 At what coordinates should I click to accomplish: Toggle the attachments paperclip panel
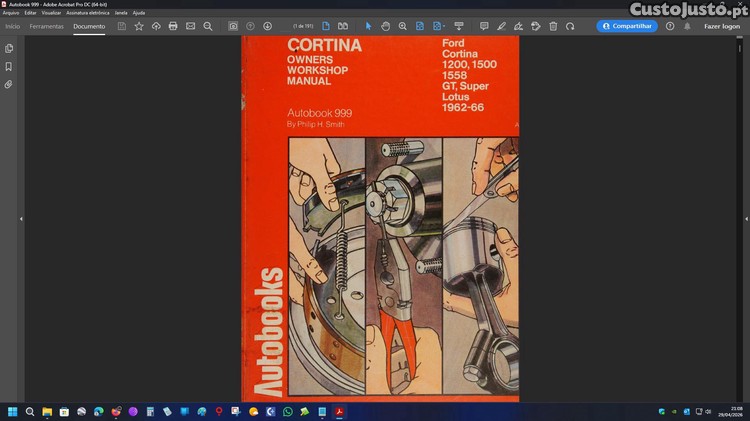9,84
